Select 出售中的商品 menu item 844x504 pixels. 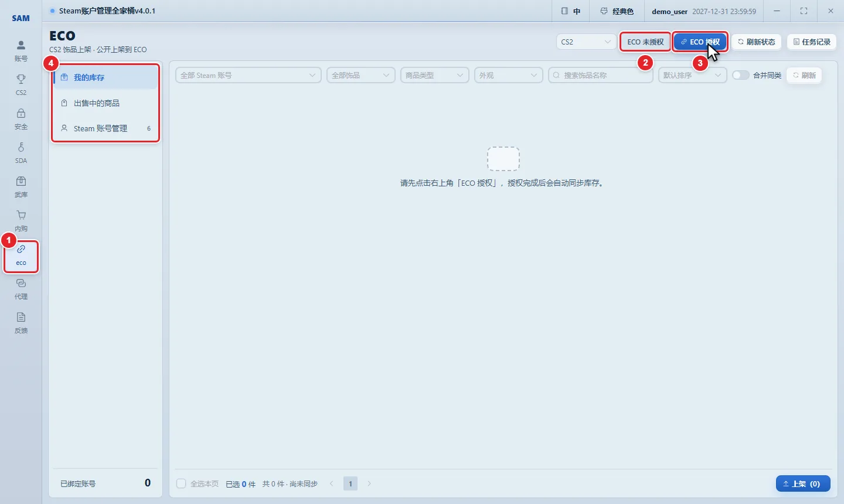point(105,103)
